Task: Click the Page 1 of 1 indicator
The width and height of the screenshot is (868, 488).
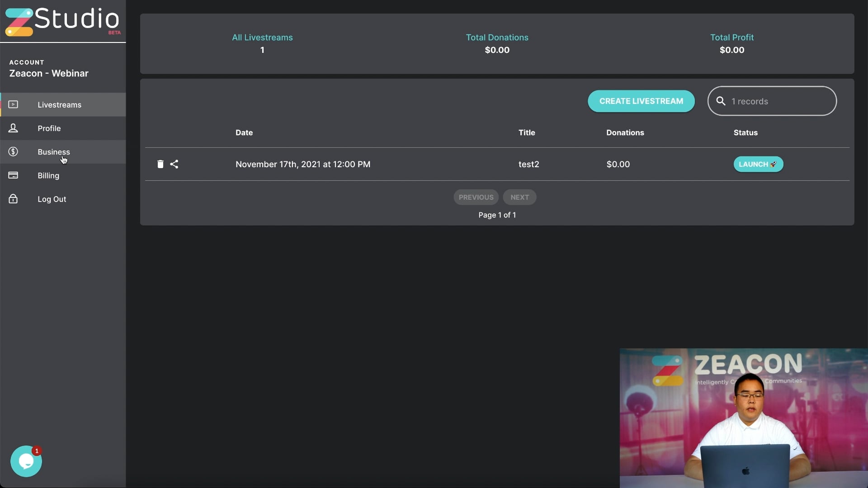Action: 497,215
